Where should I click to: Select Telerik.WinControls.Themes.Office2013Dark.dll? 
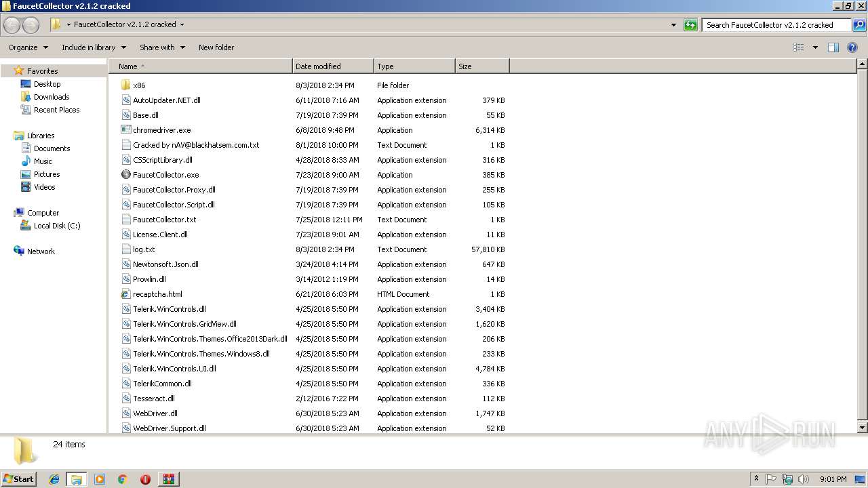pos(210,339)
